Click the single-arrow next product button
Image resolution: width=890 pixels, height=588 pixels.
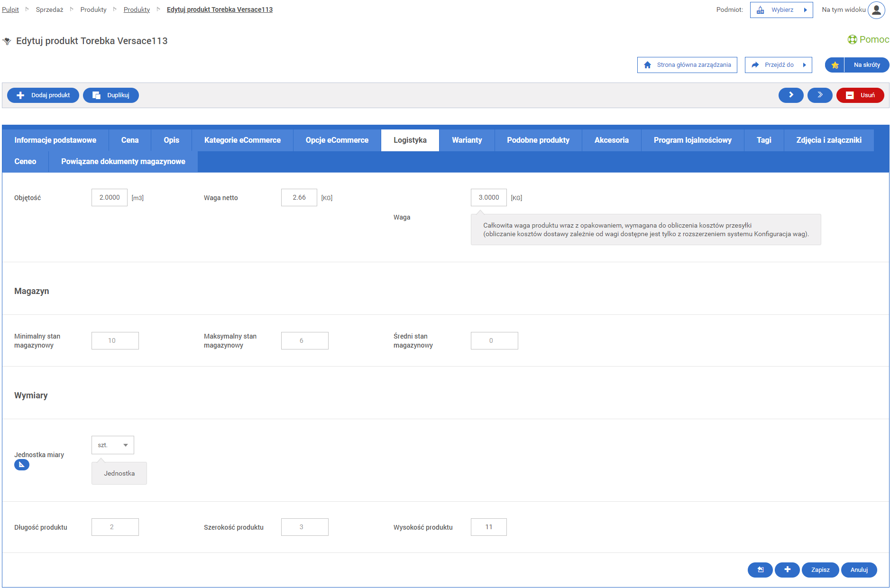(x=790, y=95)
